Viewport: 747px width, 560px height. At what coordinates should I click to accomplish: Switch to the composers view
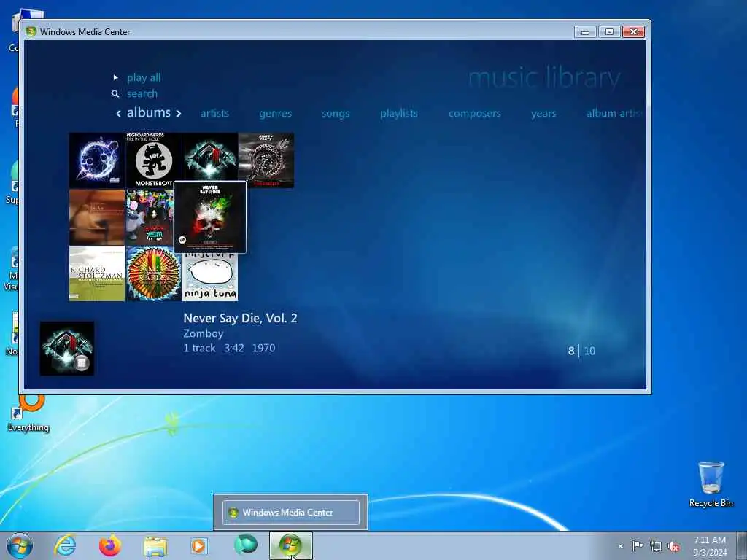click(474, 113)
